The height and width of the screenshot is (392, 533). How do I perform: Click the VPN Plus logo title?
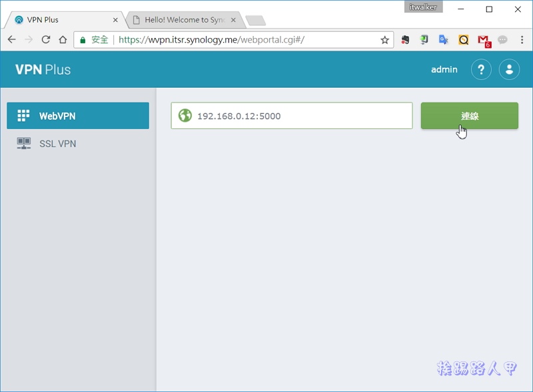[43, 70]
